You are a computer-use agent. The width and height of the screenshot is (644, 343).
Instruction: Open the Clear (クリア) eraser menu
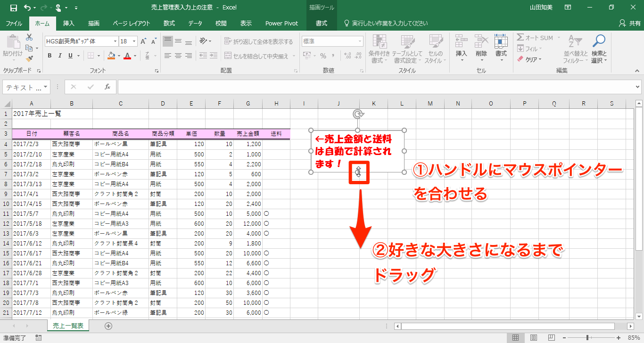530,59
